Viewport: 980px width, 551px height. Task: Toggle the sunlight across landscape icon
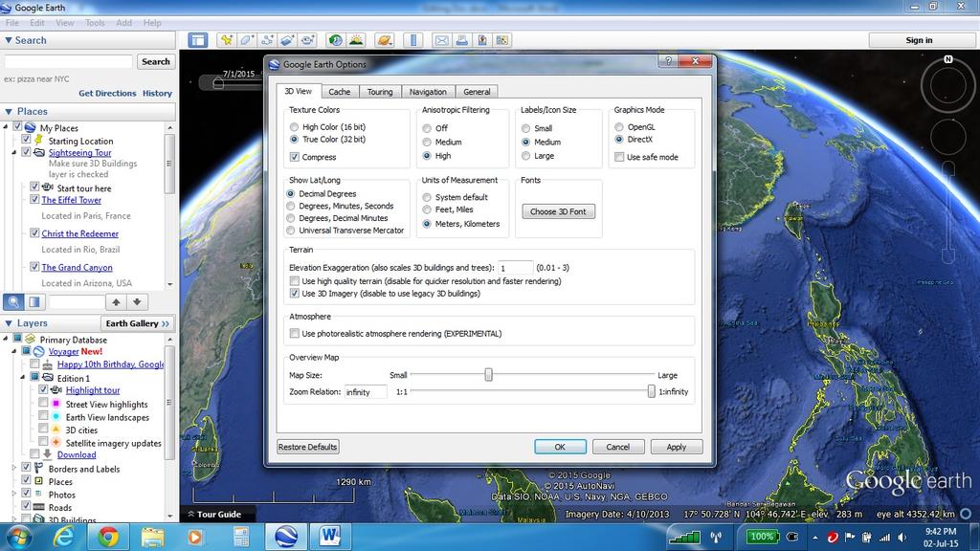tap(356, 40)
